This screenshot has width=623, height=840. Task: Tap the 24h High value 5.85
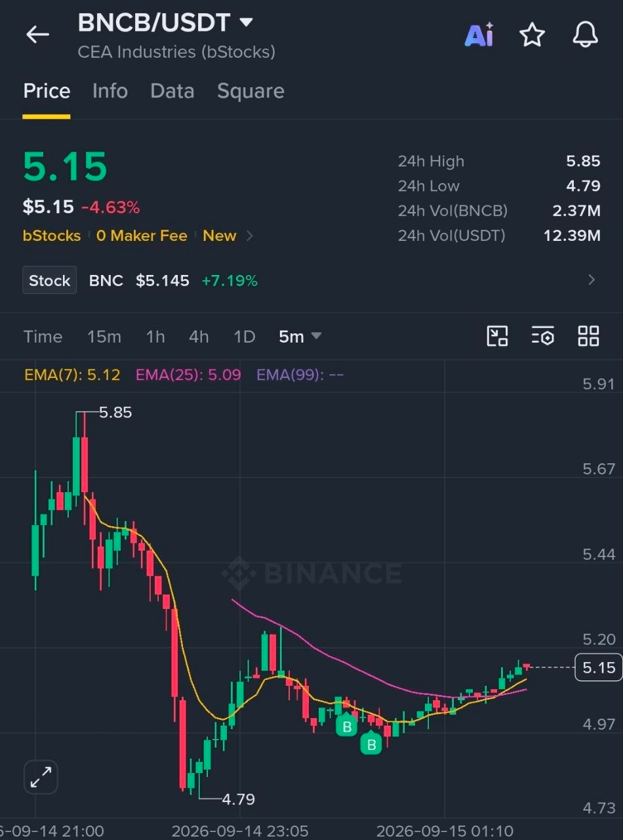tap(583, 161)
